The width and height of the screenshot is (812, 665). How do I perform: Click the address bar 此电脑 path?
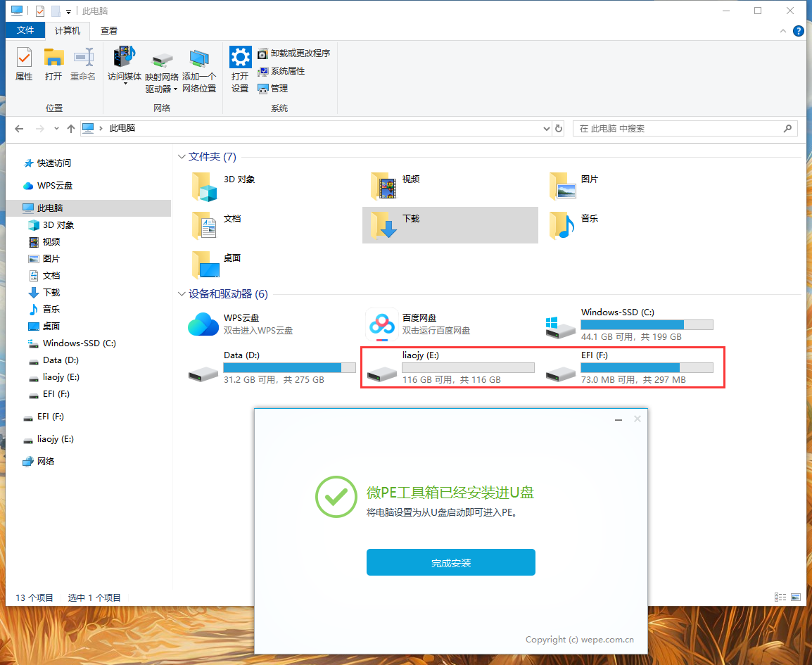122,128
